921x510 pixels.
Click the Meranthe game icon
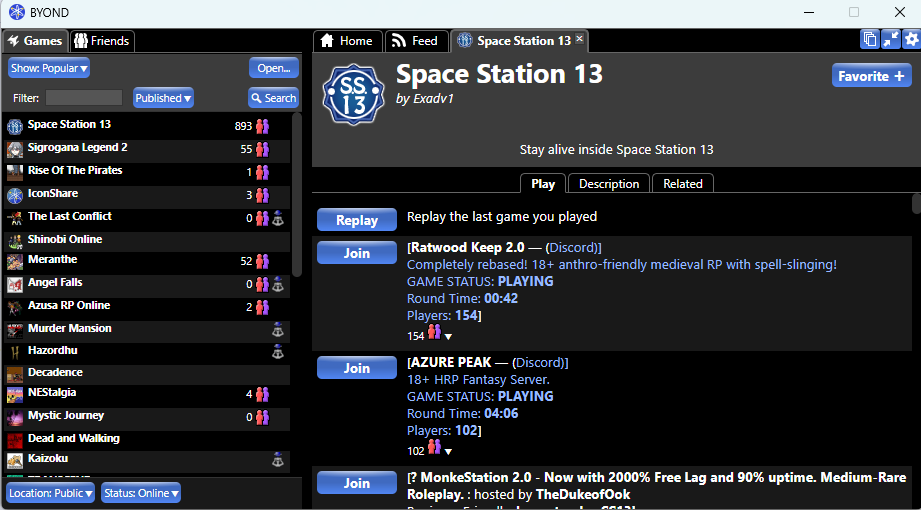pos(15,261)
